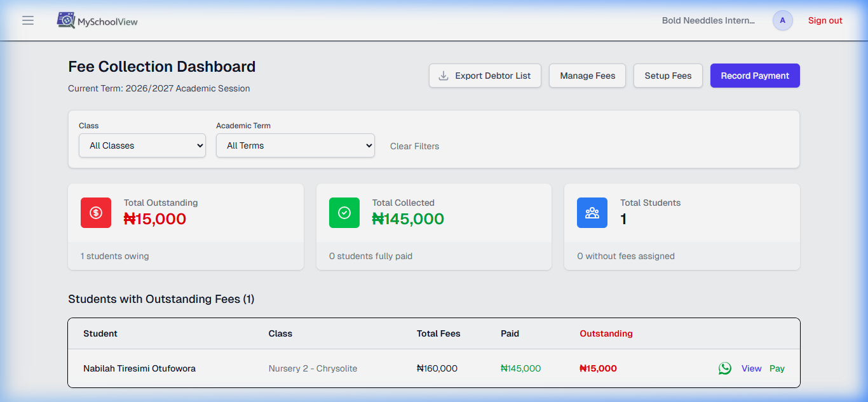868x402 pixels.
Task: Click the MySchoolView logo
Action: [x=97, y=20]
